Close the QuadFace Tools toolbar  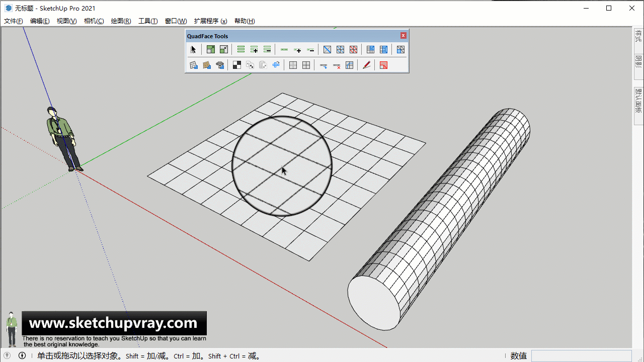tap(403, 36)
